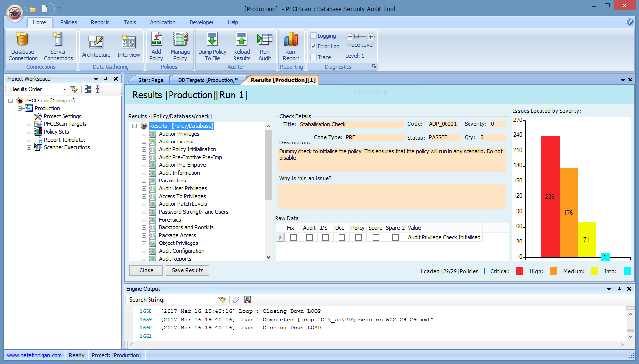Image resolution: width=639 pixels, height=364 pixels.
Task: Open Manage Policy from the ribbon
Action: 180,46
